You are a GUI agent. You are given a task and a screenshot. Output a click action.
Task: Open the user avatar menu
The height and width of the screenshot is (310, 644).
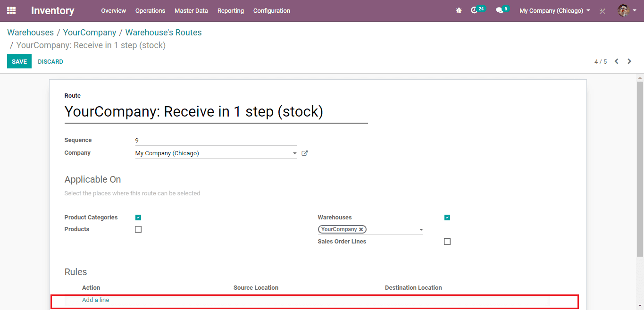point(627,10)
